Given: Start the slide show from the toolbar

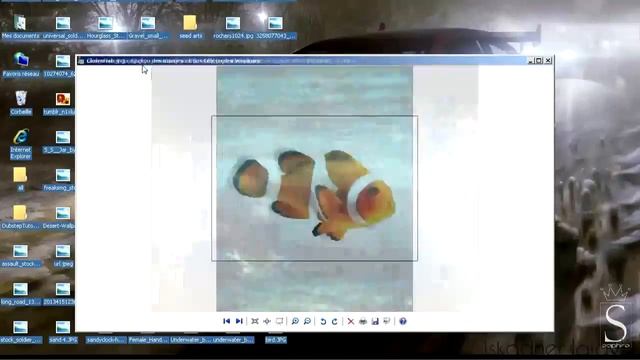Looking at the screenshot, I should (x=280, y=321).
